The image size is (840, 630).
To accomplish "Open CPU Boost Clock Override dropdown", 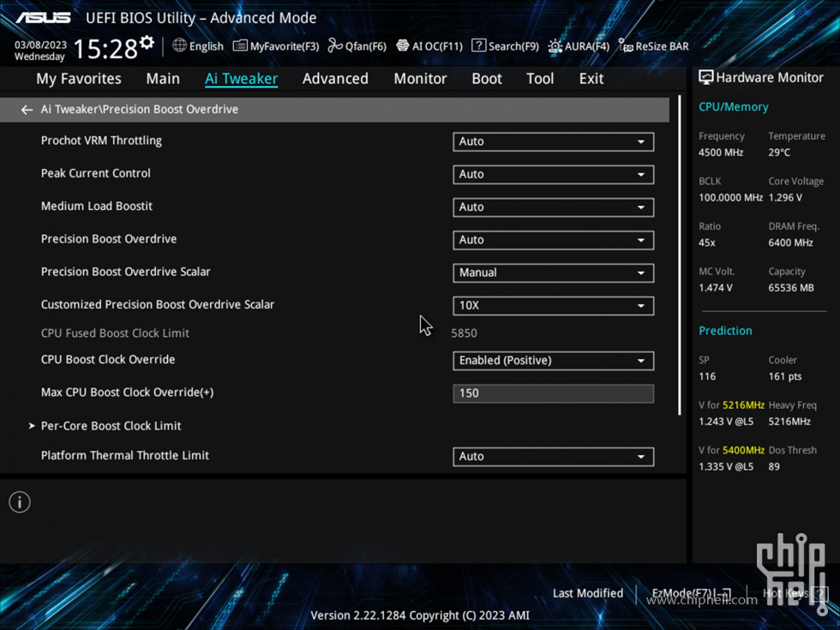I will (554, 361).
